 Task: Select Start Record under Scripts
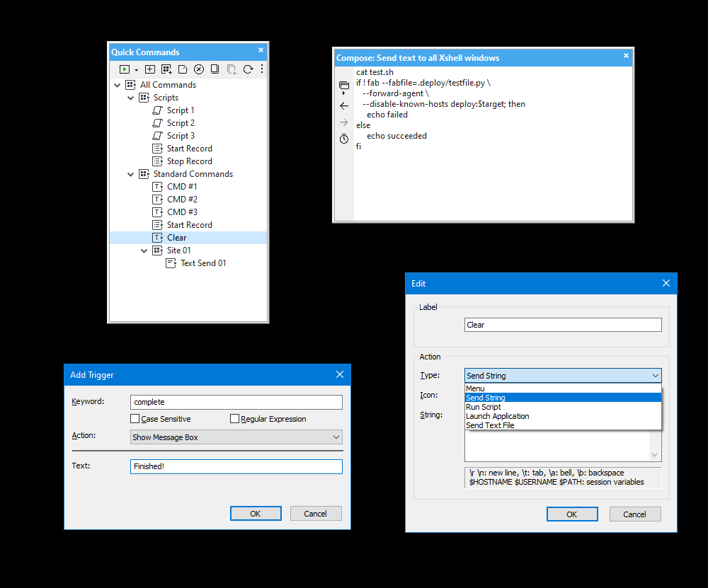click(189, 149)
